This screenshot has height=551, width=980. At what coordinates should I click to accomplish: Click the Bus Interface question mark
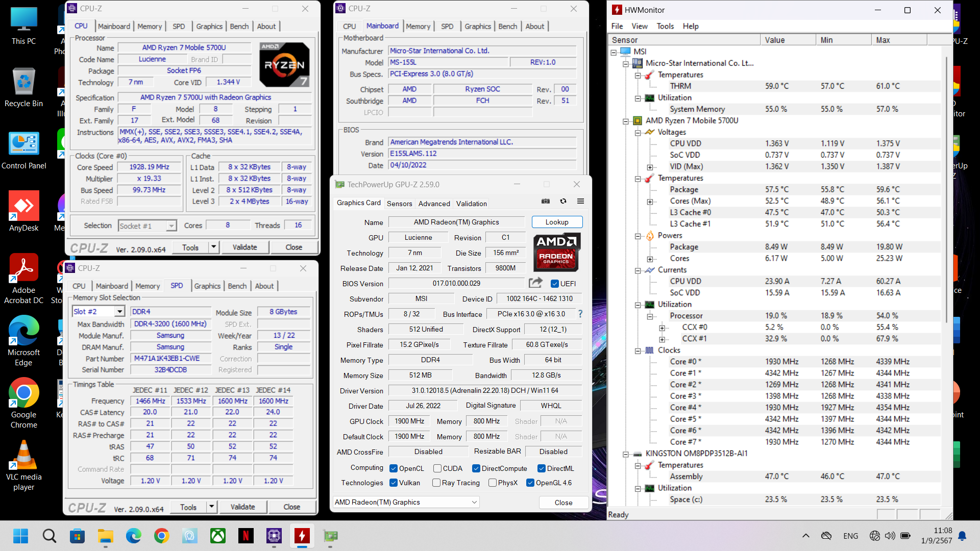point(580,314)
